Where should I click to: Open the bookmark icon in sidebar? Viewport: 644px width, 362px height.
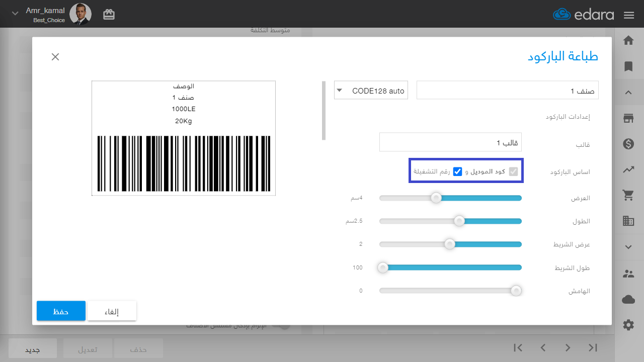[628, 66]
